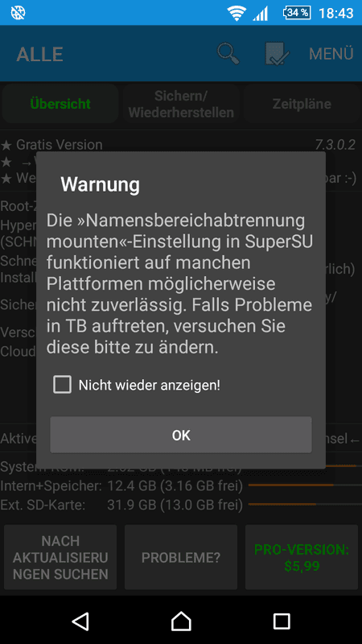
Task: Open the batch actions checkmark icon
Action: (x=277, y=54)
